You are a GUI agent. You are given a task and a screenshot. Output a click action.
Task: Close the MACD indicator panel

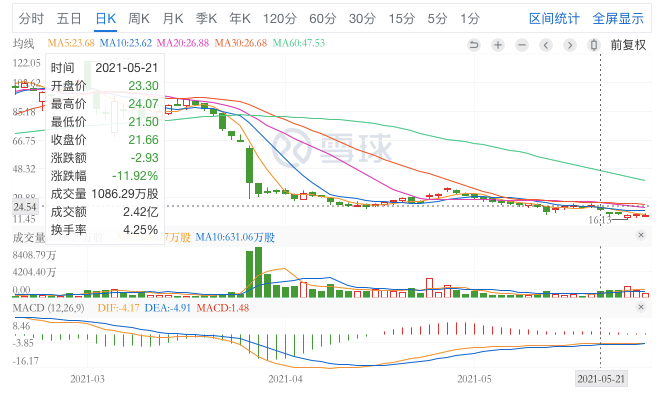click(641, 307)
